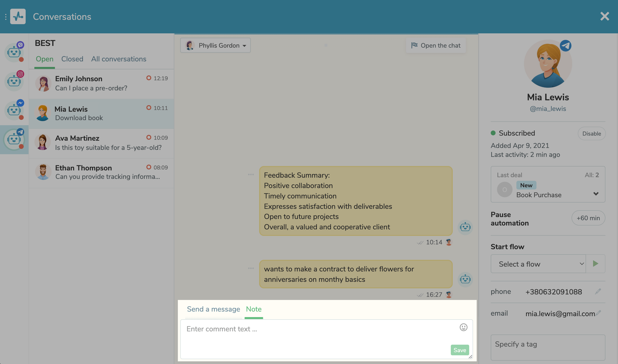Screen dimensions: 618x364
Task: Edit the email pencil icon
Action: pos(598,313)
